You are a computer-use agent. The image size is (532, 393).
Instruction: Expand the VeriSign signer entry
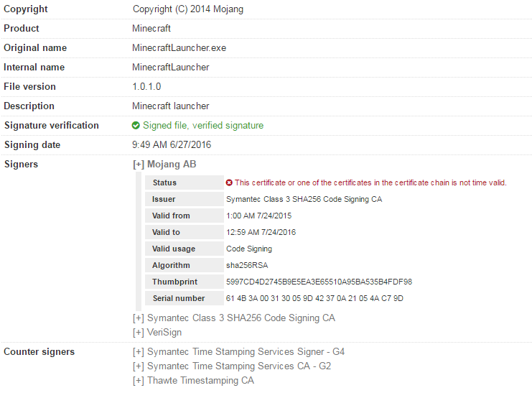pos(139,333)
